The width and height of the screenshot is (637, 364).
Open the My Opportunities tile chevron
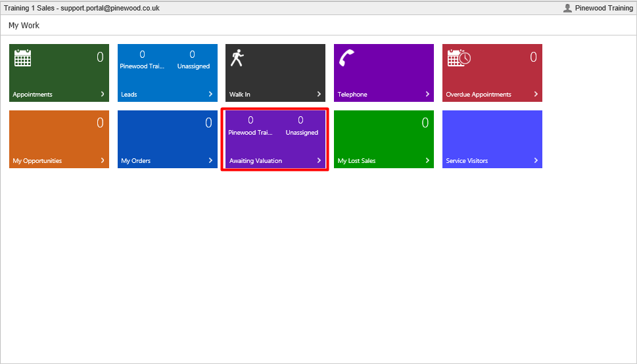point(103,160)
